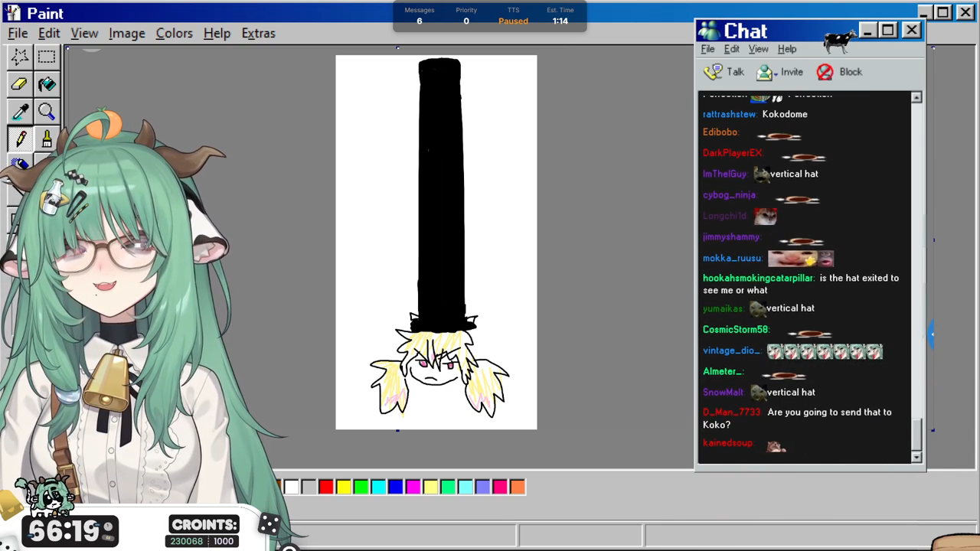The height and width of the screenshot is (551, 980).
Task: Click the Chat scrollbar up arrow
Action: tap(916, 97)
